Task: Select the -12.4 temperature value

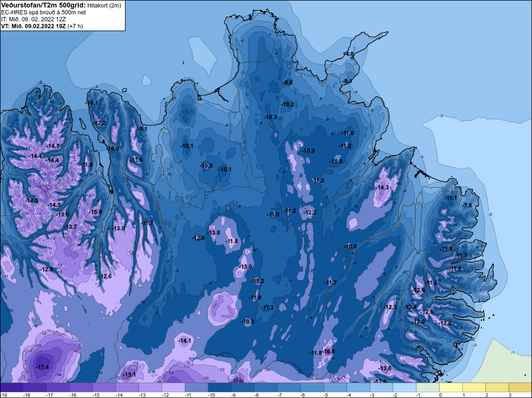Action: pyautogui.click(x=410, y=307)
